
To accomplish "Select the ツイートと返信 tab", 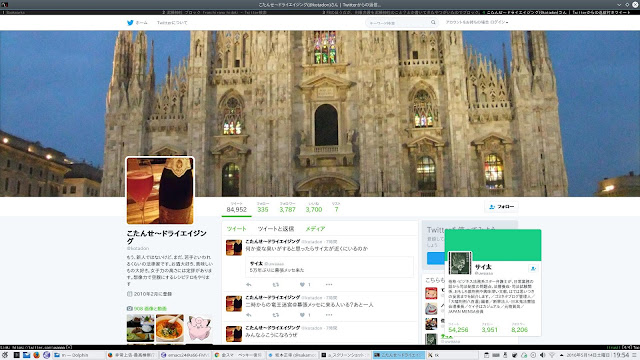I will pyautogui.click(x=276, y=229).
